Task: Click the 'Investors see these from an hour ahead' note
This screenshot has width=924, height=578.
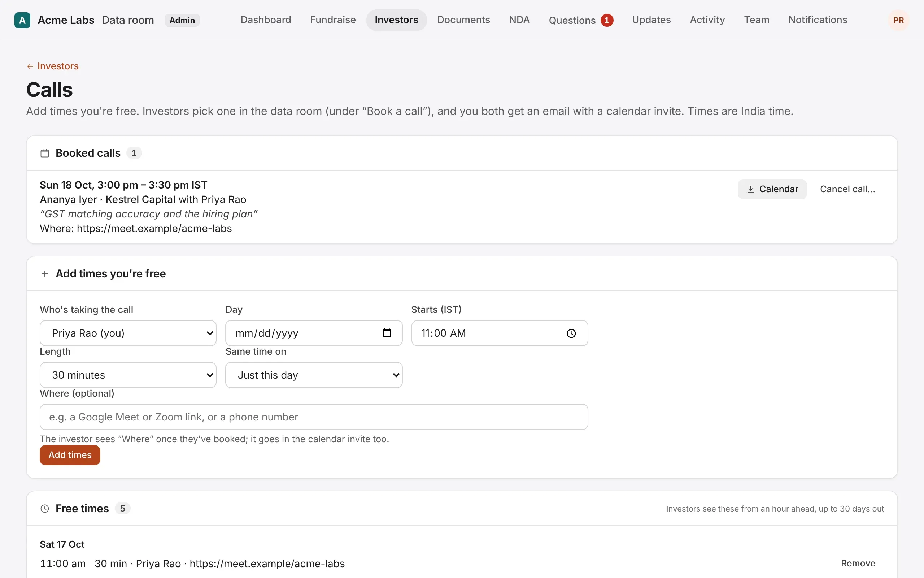Action: pos(775,509)
